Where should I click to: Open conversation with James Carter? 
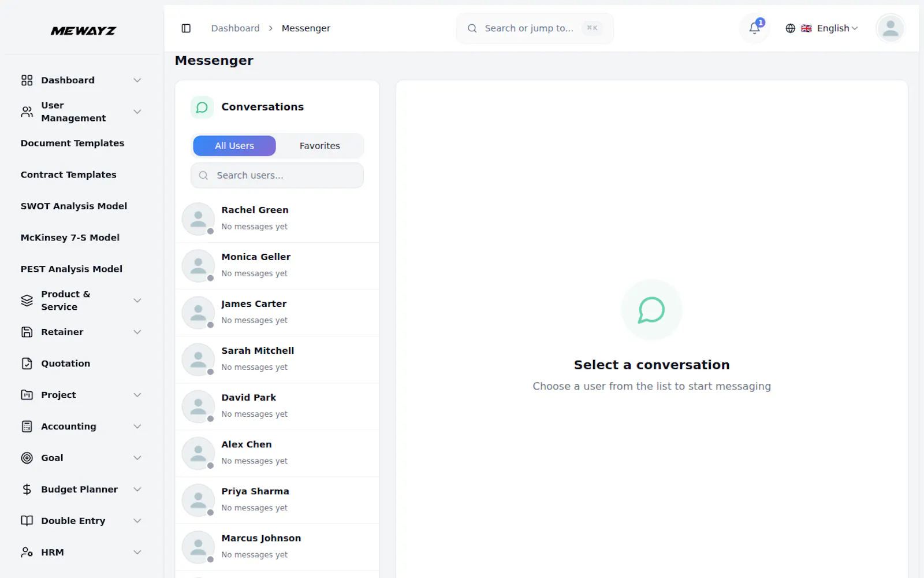277,312
